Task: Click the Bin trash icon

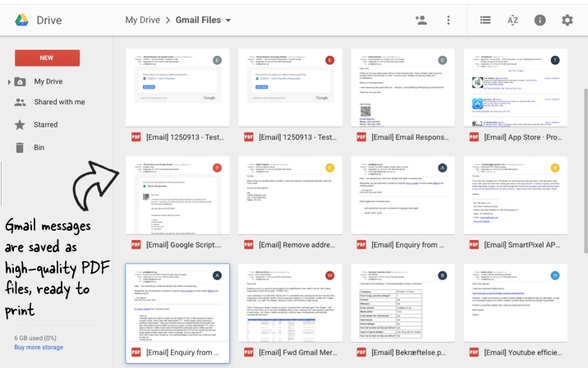Action: 20,147
